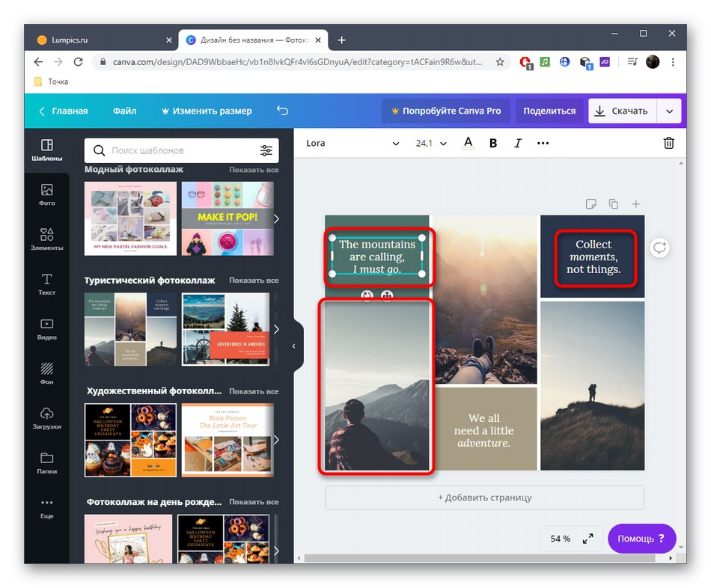Go back in browser history

(38, 62)
